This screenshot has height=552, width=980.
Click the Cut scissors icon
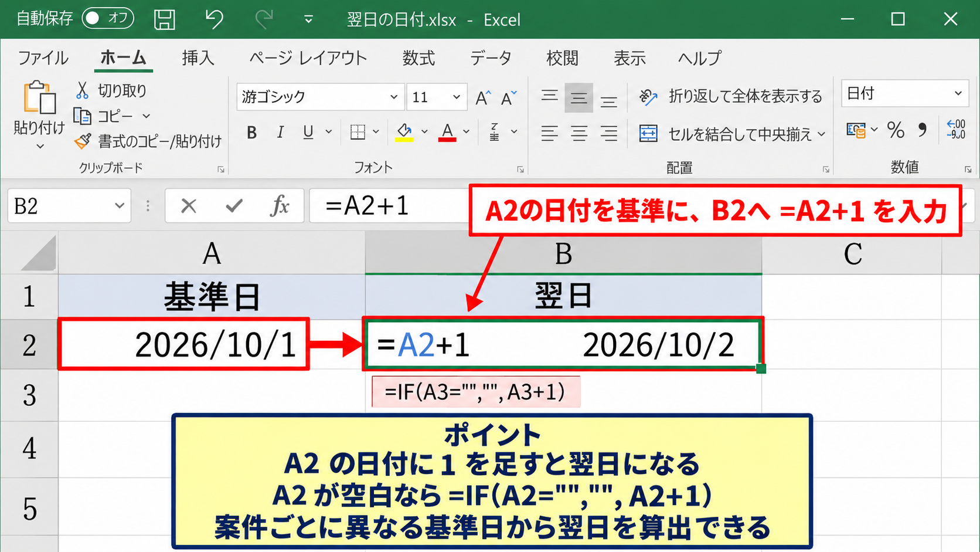(82, 90)
